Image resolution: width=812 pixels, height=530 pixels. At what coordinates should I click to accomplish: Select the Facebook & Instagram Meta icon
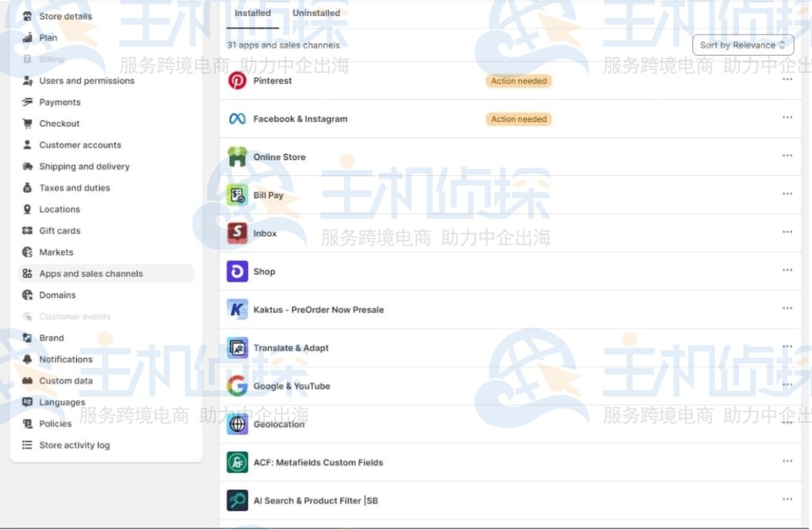[x=237, y=119]
